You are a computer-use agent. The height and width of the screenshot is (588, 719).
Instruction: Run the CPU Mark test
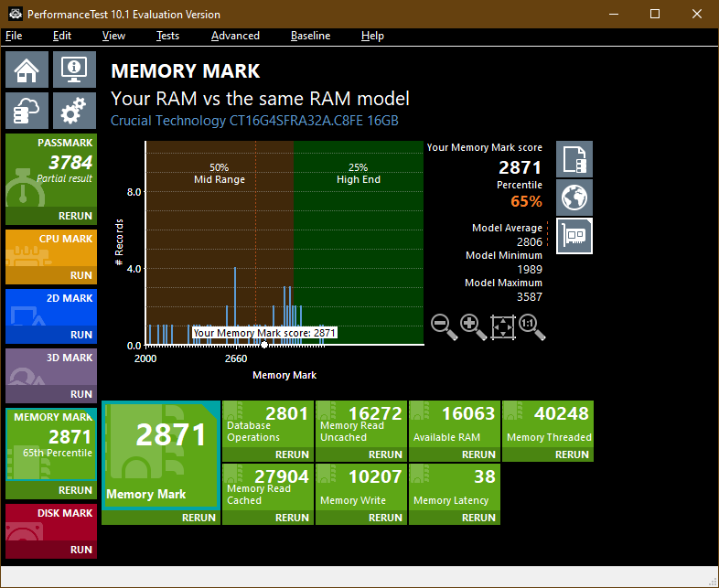pos(51,275)
